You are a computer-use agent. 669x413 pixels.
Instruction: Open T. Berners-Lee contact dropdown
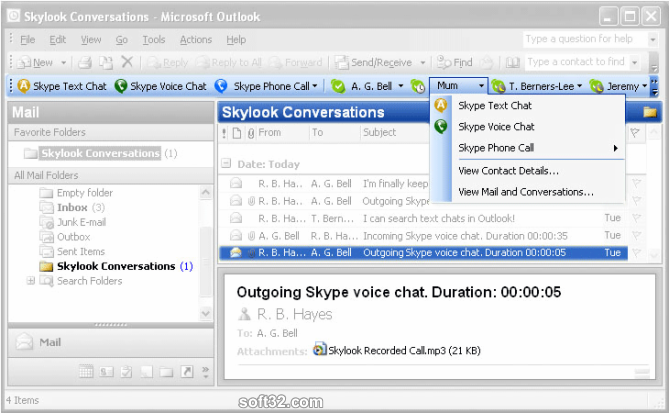[x=580, y=86]
